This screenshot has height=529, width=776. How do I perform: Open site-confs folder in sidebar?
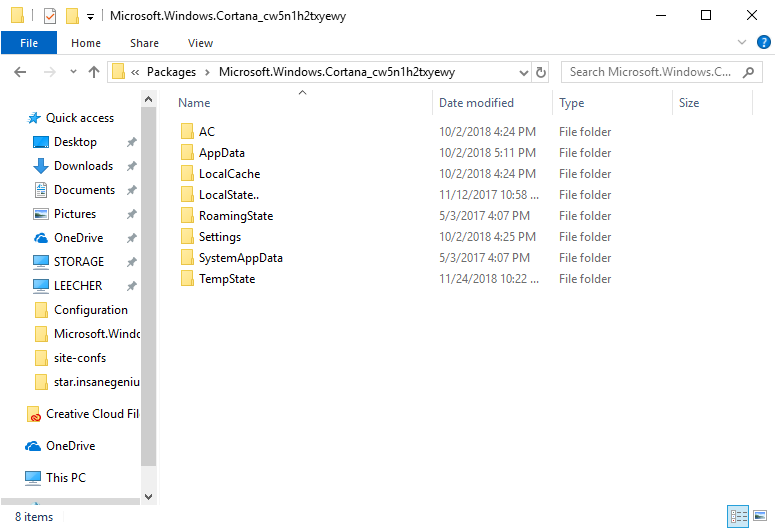pos(80,358)
